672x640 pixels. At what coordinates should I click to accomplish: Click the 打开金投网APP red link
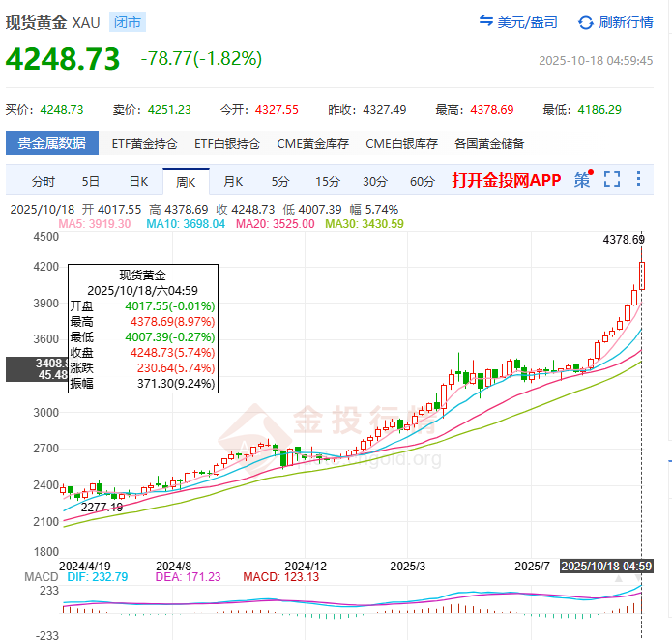pos(507,180)
